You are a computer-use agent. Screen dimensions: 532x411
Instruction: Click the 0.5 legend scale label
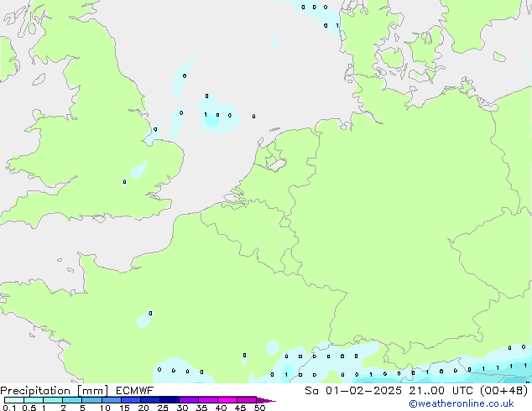pos(29,408)
